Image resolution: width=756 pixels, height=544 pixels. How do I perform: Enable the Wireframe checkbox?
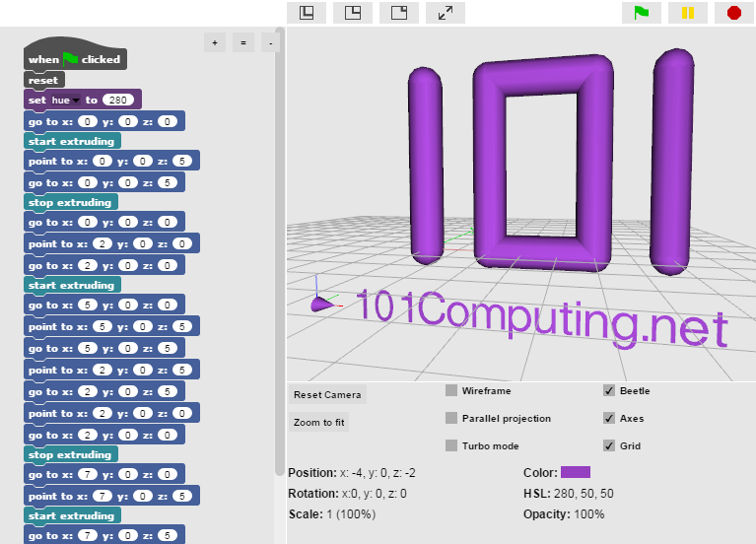pos(451,390)
